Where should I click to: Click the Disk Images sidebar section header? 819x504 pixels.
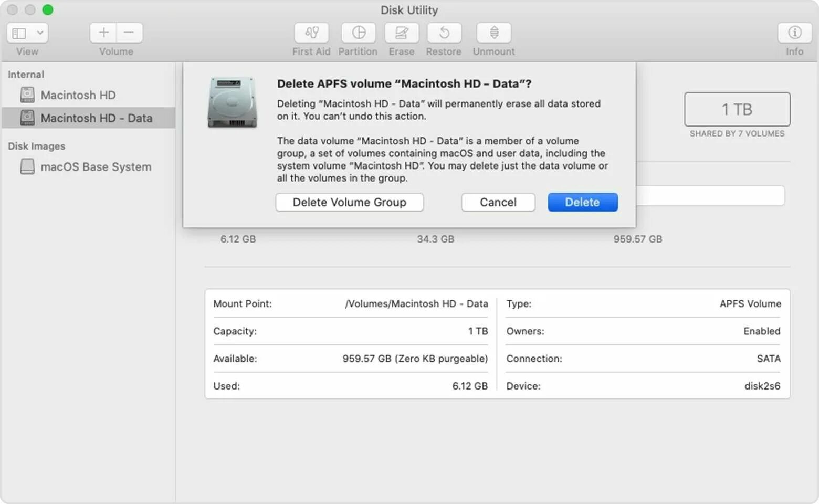[36, 146]
